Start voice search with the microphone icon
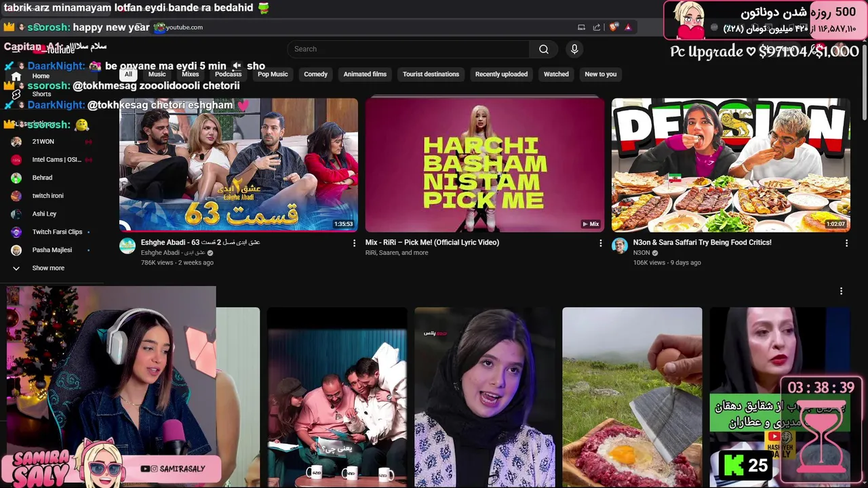The height and width of the screenshot is (488, 868). (574, 49)
